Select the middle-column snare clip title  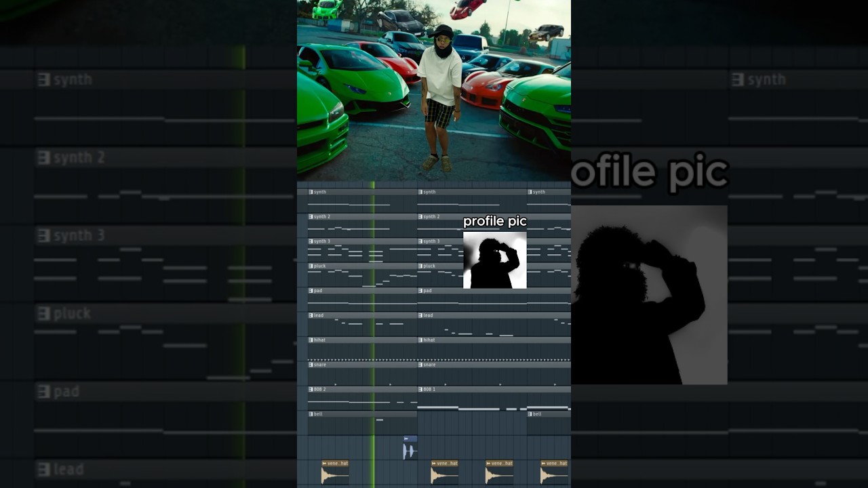[430, 365]
